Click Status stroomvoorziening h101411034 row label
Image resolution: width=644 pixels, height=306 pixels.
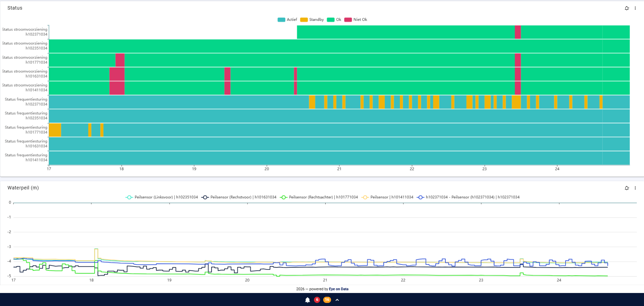tap(25, 88)
